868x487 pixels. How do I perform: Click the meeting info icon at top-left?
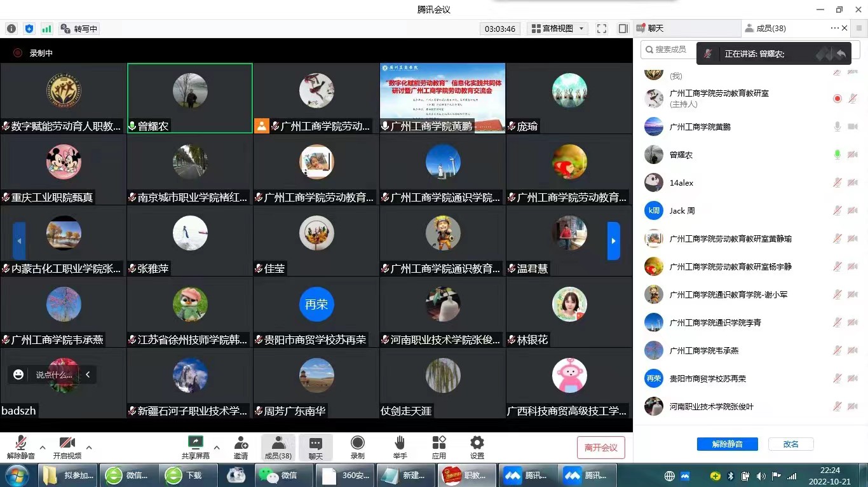point(11,29)
